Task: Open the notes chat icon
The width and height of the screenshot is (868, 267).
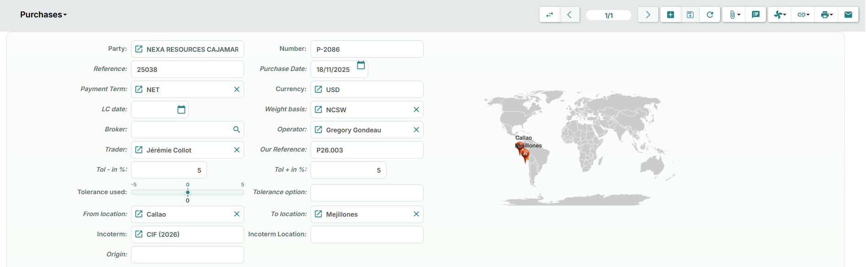Action: 756,15
